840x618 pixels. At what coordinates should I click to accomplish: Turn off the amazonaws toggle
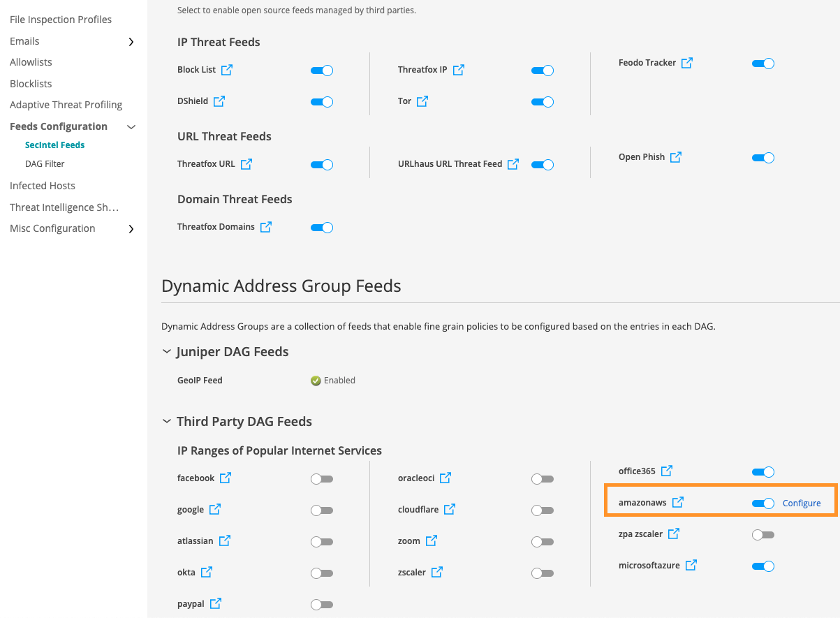[763, 503]
